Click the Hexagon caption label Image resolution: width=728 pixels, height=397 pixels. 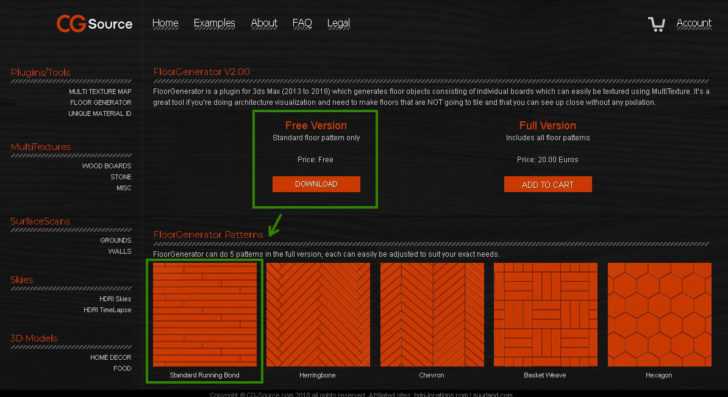(x=658, y=375)
